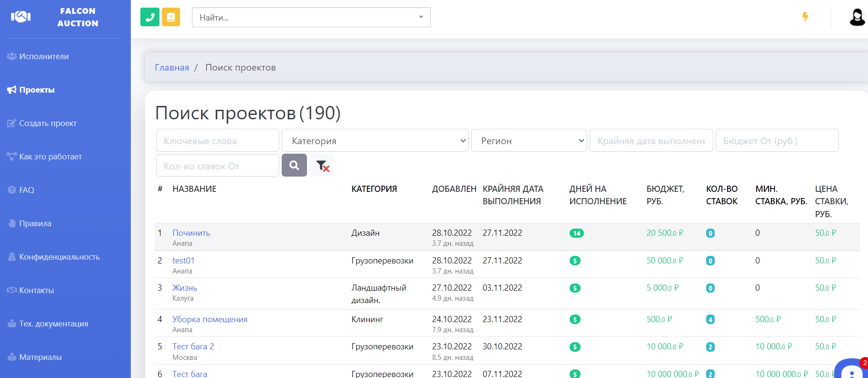This screenshot has height=378, width=868.
Task: Open the chat support widget
Action: click(x=851, y=371)
